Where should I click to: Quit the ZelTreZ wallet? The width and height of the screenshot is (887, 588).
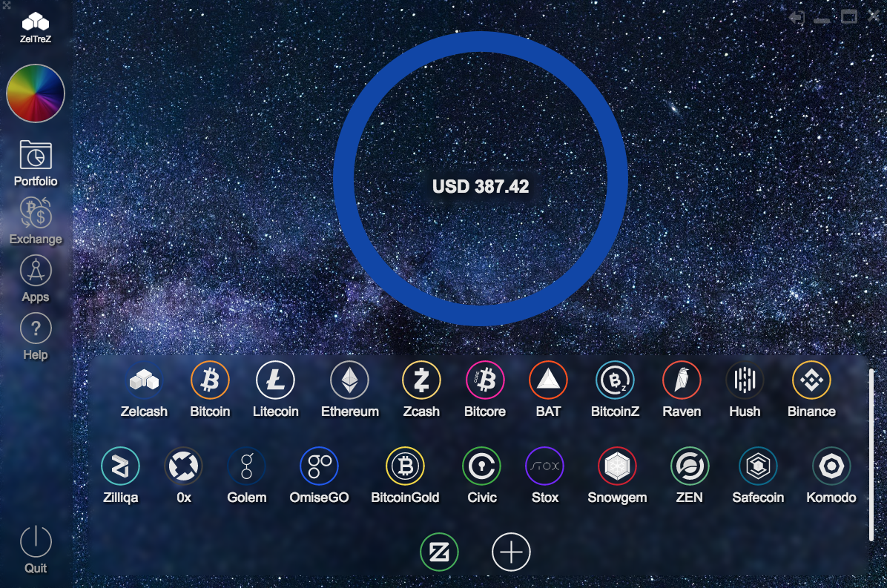[x=36, y=550]
